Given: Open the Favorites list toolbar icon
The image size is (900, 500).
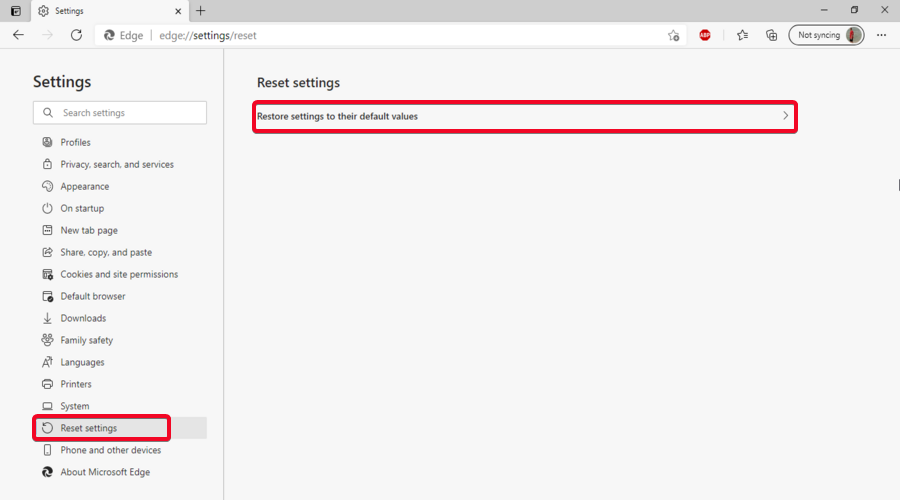Looking at the screenshot, I should click(742, 35).
